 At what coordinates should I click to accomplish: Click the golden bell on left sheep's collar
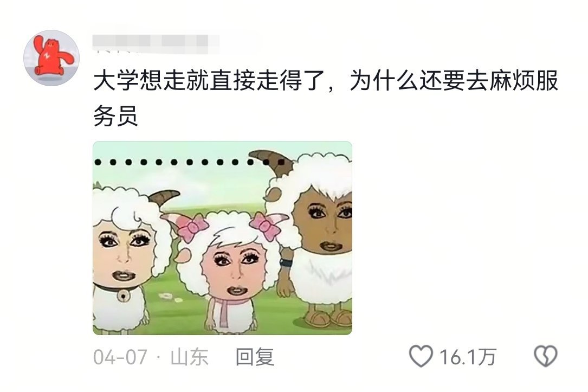(123, 295)
